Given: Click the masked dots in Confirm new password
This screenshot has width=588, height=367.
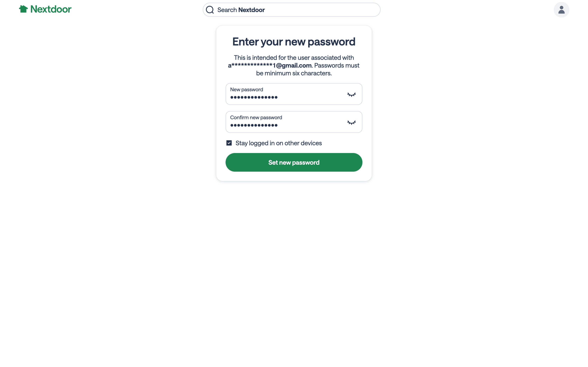Looking at the screenshot, I should click(254, 125).
